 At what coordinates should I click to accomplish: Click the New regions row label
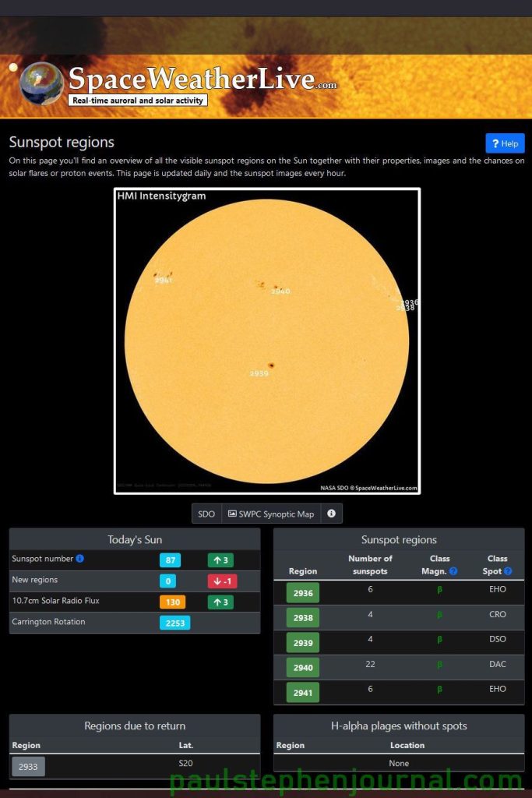[x=34, y=580]
